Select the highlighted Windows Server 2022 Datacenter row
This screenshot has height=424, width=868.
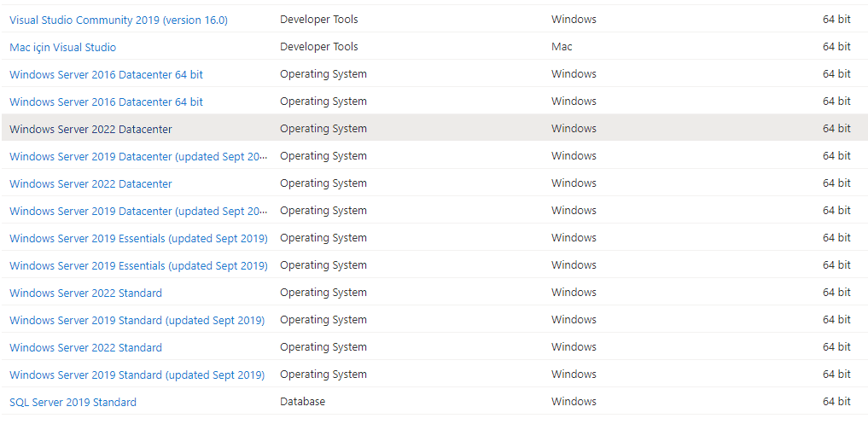(x=434, y=129)
